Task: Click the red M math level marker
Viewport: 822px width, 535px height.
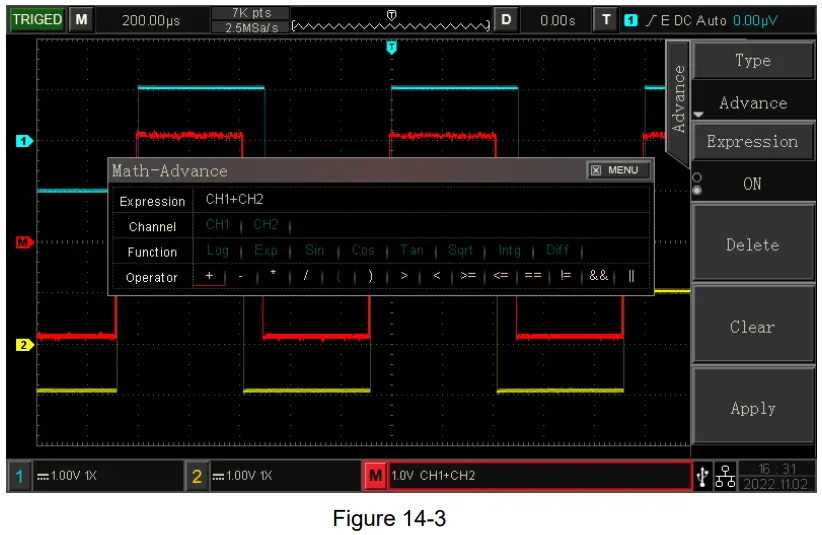Action: 24,243
